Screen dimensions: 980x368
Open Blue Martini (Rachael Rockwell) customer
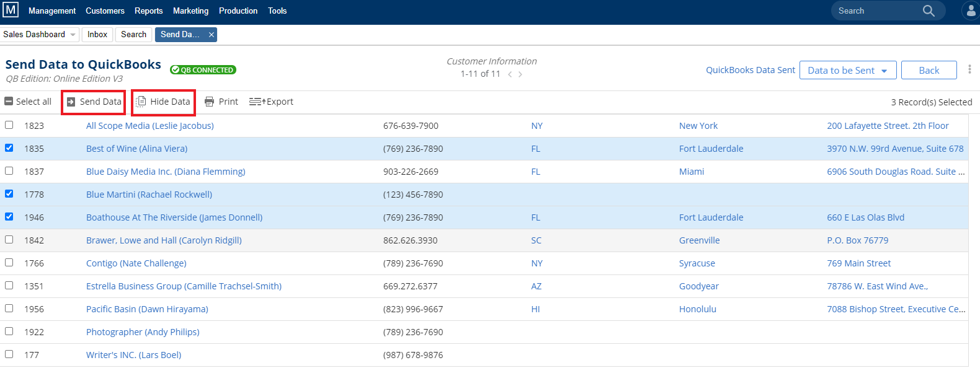pos(149,195)
